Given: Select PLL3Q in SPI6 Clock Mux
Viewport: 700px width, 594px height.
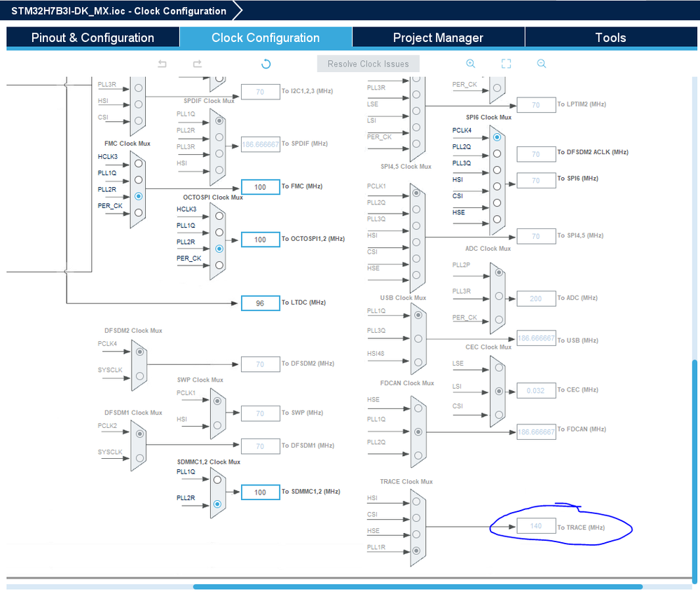Looking at the screenshot, I should 497,170.
